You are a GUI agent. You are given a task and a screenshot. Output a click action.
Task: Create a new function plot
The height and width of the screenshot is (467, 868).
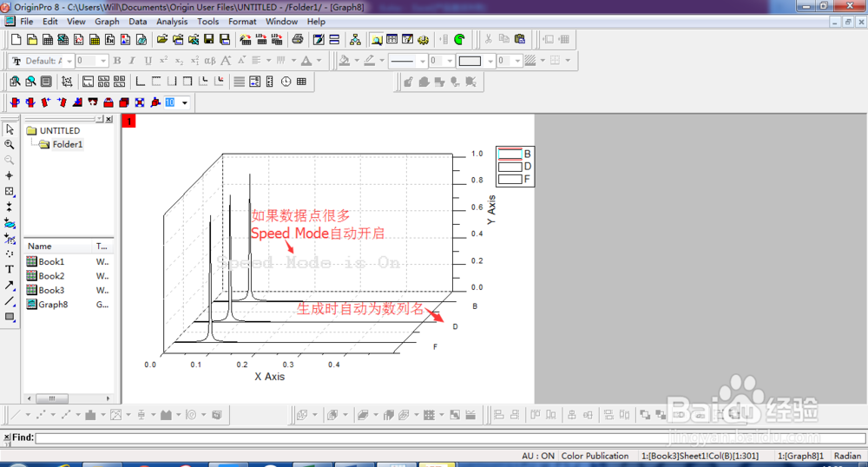coord(110,39)
